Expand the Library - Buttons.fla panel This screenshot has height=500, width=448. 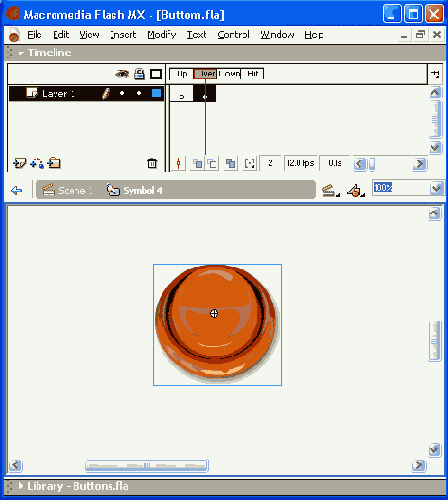[21, 486]
